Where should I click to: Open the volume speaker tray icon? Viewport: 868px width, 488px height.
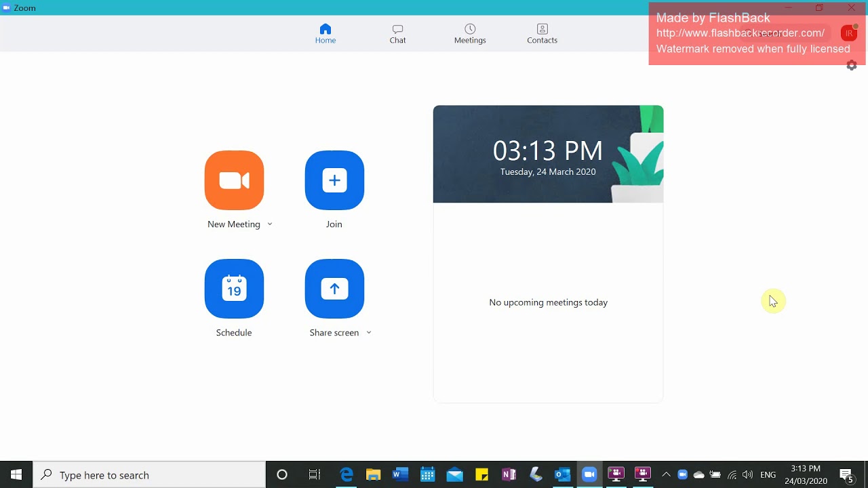point(748,475)
